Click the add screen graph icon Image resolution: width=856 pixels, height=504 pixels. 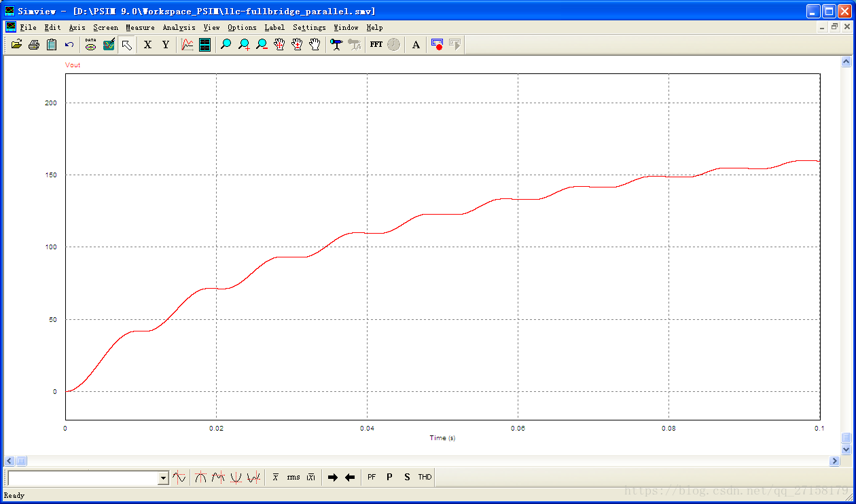(187, 45)
